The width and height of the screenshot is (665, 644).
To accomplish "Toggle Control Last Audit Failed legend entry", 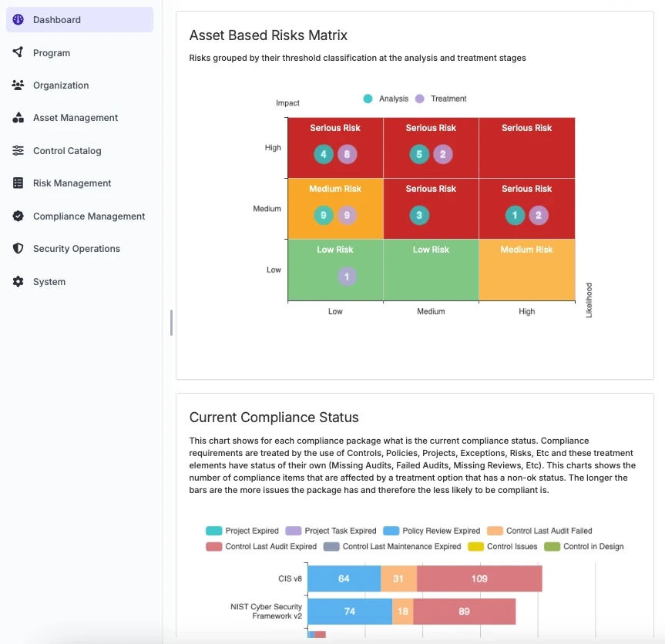I will click(x=539, y=531).
